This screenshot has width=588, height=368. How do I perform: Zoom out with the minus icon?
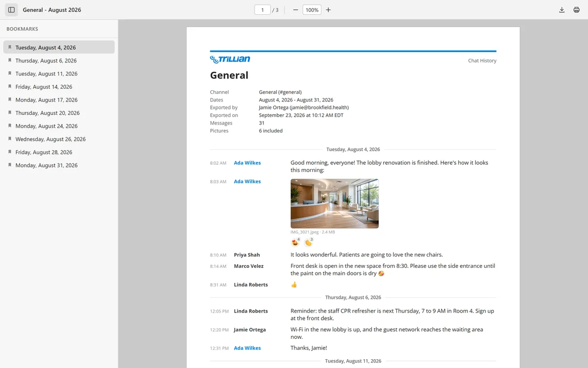[x=295, y=10]
